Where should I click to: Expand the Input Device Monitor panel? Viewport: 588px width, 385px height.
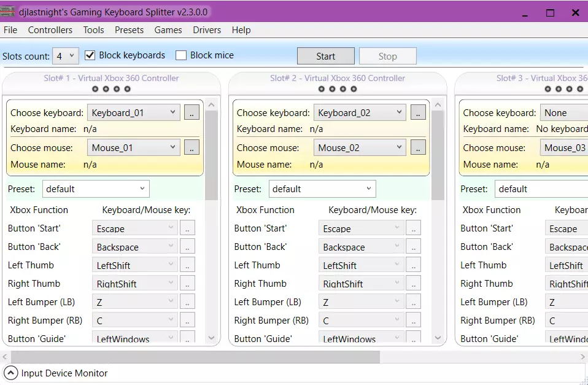click(x=11, y=373)
